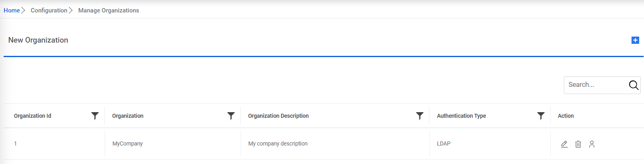Screen dimensions: 644x164
Task: Open the user icon for MyCompany
Action: [592, 144]
